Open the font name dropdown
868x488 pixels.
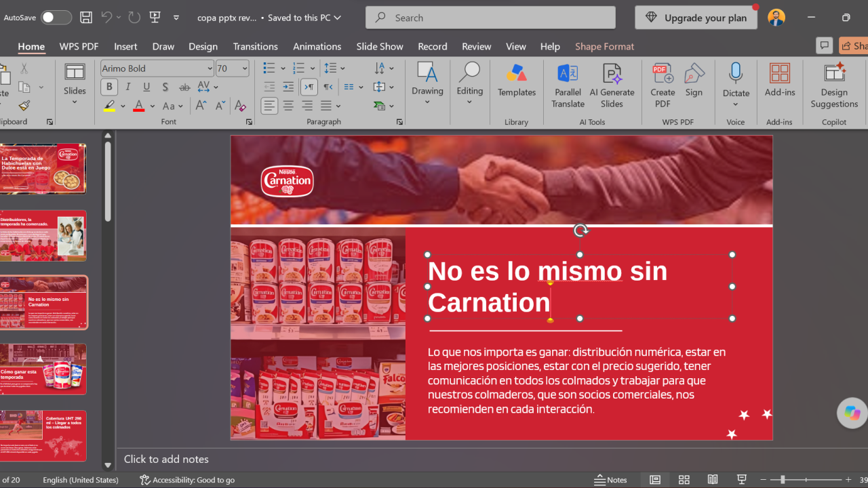(210, 68)
